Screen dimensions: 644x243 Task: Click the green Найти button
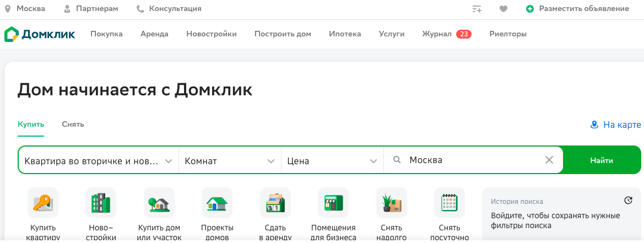pos(602,160)
